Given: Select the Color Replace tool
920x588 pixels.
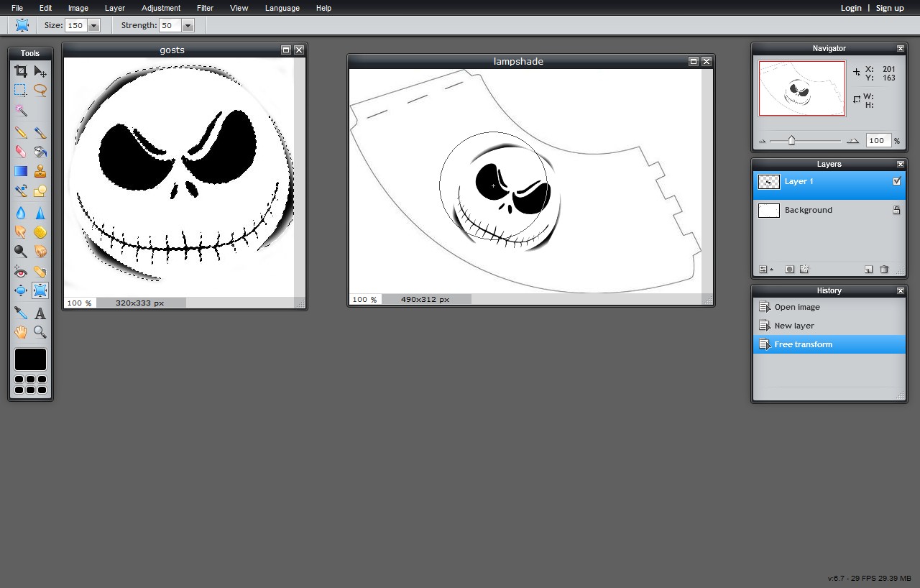Looking at the screenshot, I should pos(21,191).
